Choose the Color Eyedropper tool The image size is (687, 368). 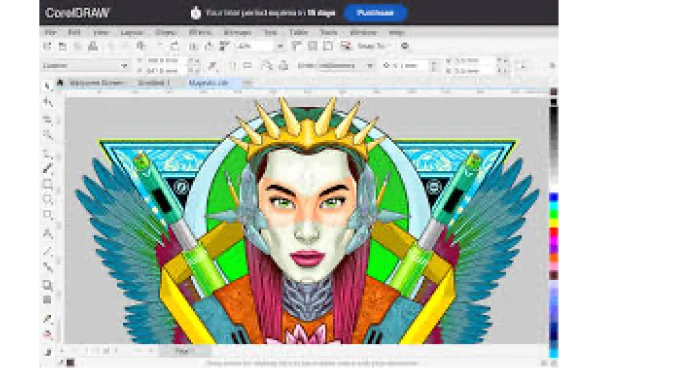tap(47, 318)
